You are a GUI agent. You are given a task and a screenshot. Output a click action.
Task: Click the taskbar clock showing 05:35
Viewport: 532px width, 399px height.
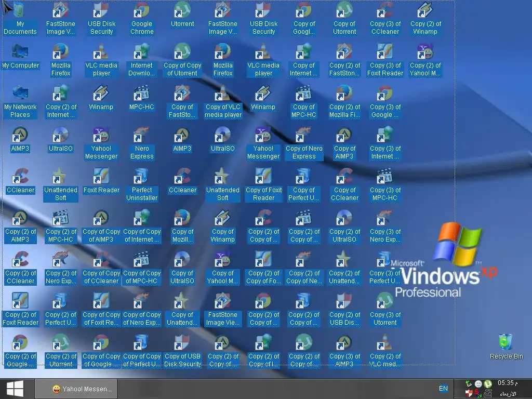pos(508,383)
